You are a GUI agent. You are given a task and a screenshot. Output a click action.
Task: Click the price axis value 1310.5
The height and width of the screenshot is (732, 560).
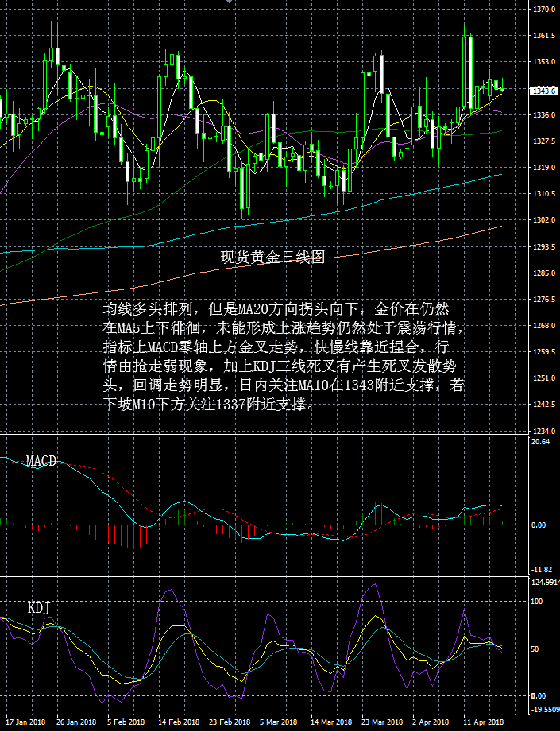(x=544, y=193)
